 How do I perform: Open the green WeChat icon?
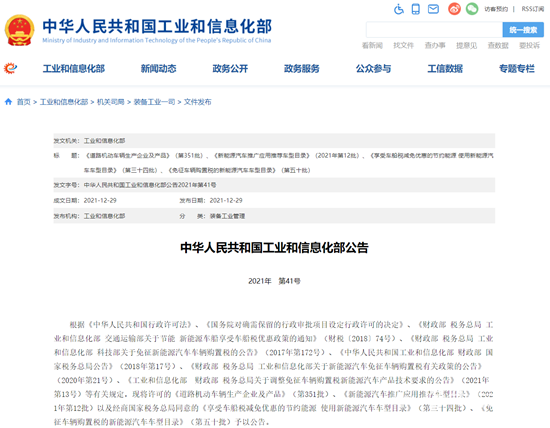point(472,9)
